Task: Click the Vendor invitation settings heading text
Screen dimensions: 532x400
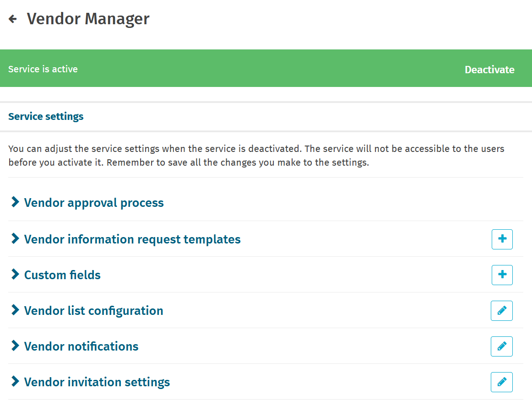Action: click(97, 382)
